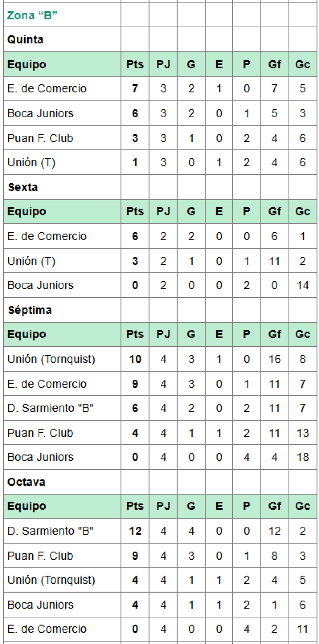Click Boca Juniors in the Sexta table
Viewport: 319px width, 644px height.
click(40, 285)
